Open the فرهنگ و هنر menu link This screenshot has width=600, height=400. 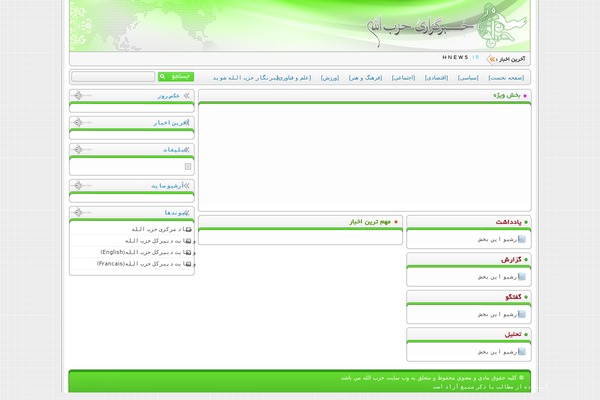[x=365, y=78]
